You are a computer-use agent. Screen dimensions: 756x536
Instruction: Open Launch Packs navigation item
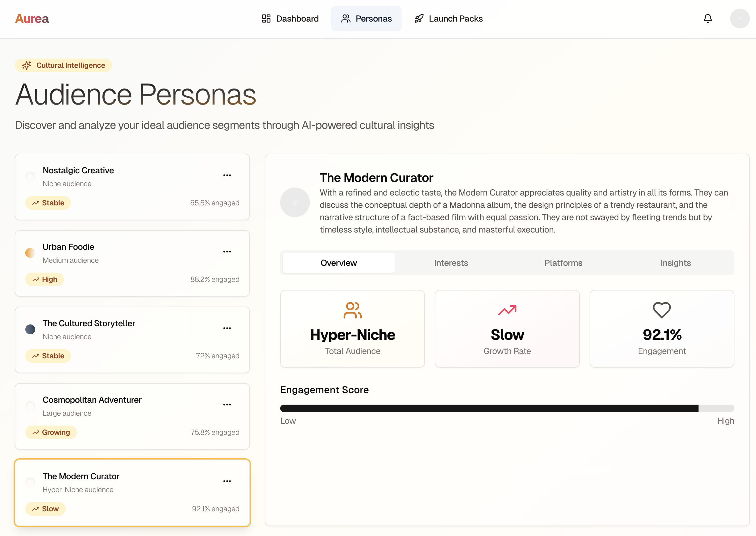449,19
